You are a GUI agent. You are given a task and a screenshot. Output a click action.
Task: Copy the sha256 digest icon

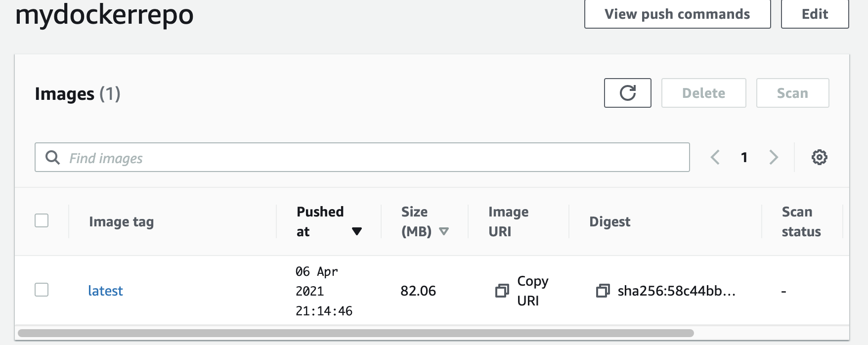[603, 291]
